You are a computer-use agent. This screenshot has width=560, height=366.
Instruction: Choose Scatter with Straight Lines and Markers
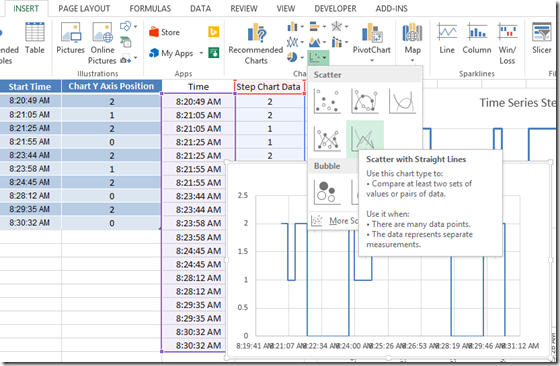[327, 139]
